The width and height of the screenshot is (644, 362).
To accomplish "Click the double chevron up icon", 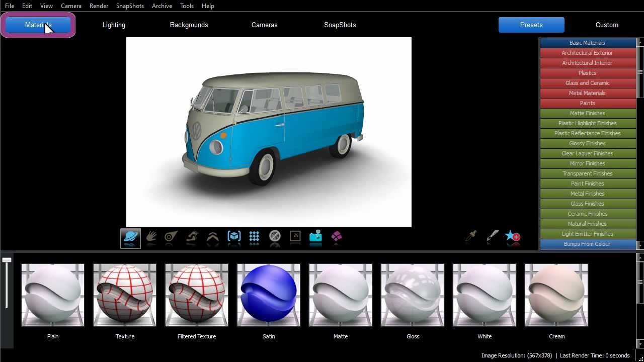I will click(213, 237).
